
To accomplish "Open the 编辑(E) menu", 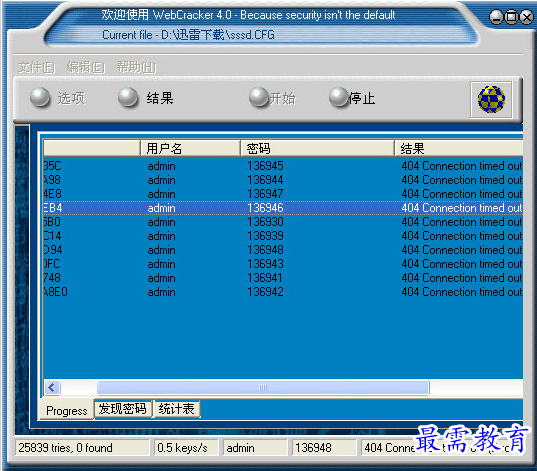I will (86, 67).
